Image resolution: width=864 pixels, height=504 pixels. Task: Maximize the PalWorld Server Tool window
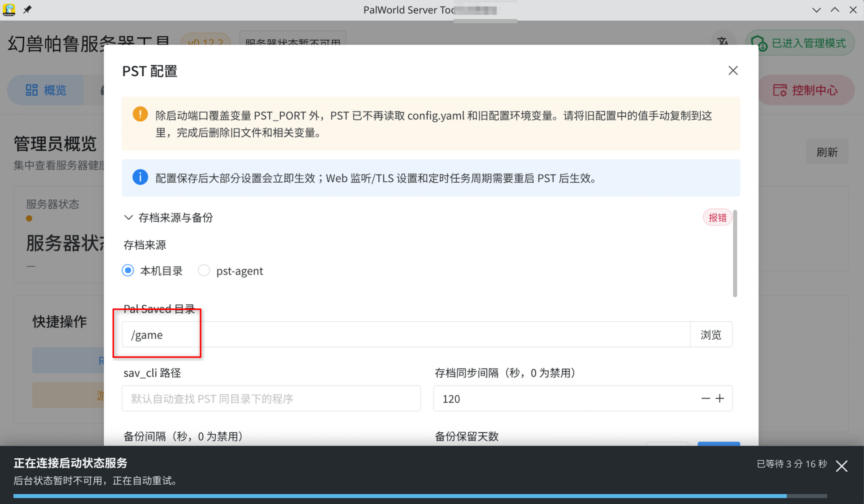pos(834,10)
